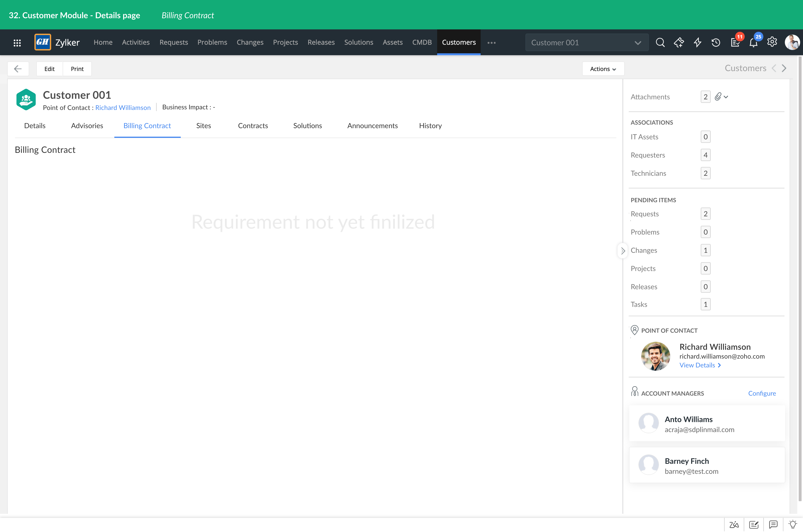Viewport: 803px width, 532px height.
Task: Click Barney Finch avatar placeholder
Action: click(649, 465)
